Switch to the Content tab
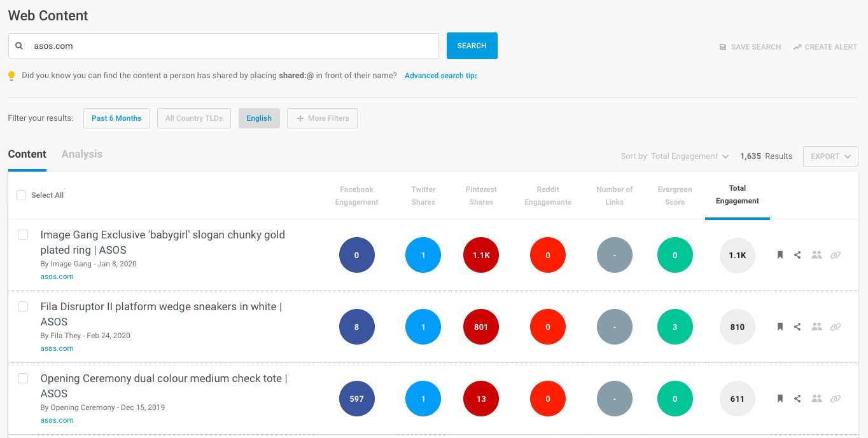This screenshot has height=438, width=868. 27,154
